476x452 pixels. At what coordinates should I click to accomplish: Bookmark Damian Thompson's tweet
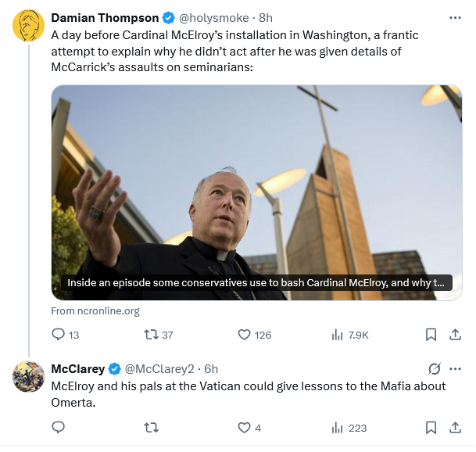pos(431,335)
